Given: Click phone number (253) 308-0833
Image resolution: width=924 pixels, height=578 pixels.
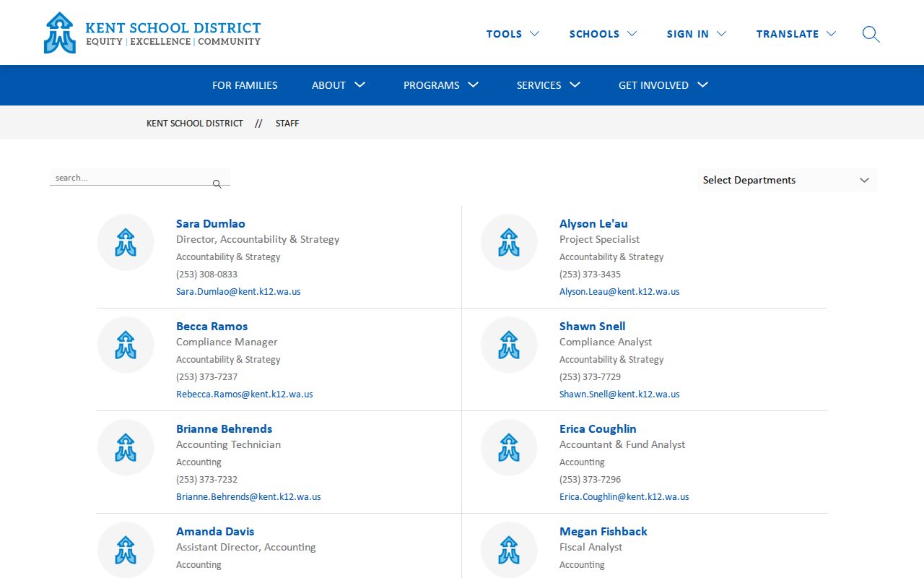Looking at the screenshot, I should (x=206, y=275).
